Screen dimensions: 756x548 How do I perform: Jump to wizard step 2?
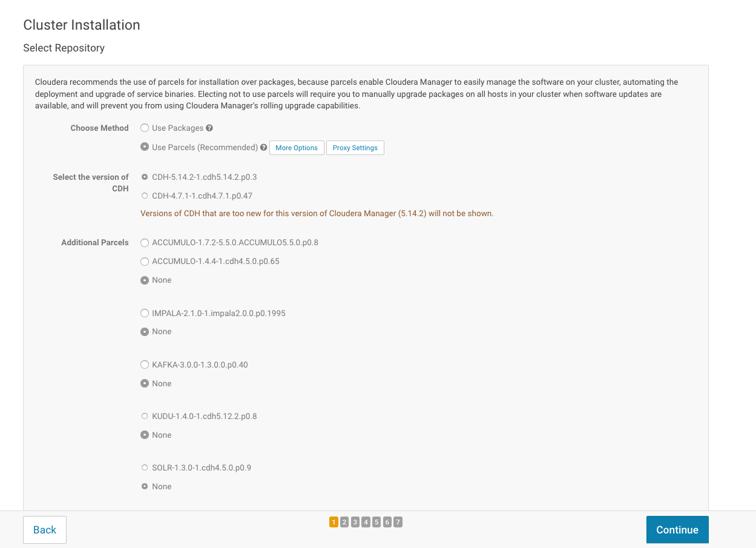pyautogui.click(x=344, y=522)
